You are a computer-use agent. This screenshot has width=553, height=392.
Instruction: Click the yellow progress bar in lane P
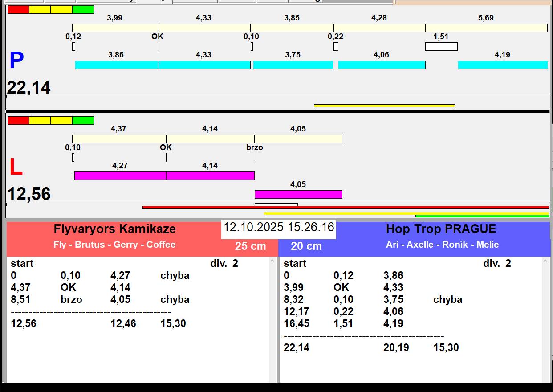coord(384,106)
